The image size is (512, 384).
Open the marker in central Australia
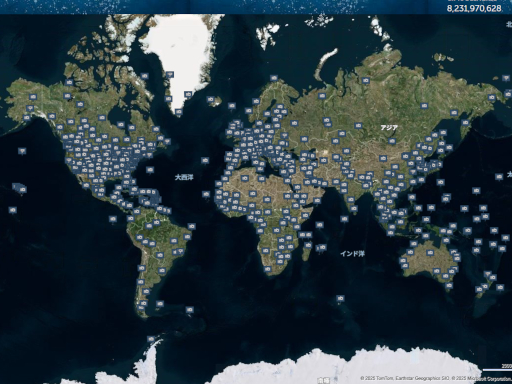tap(430, 253)
